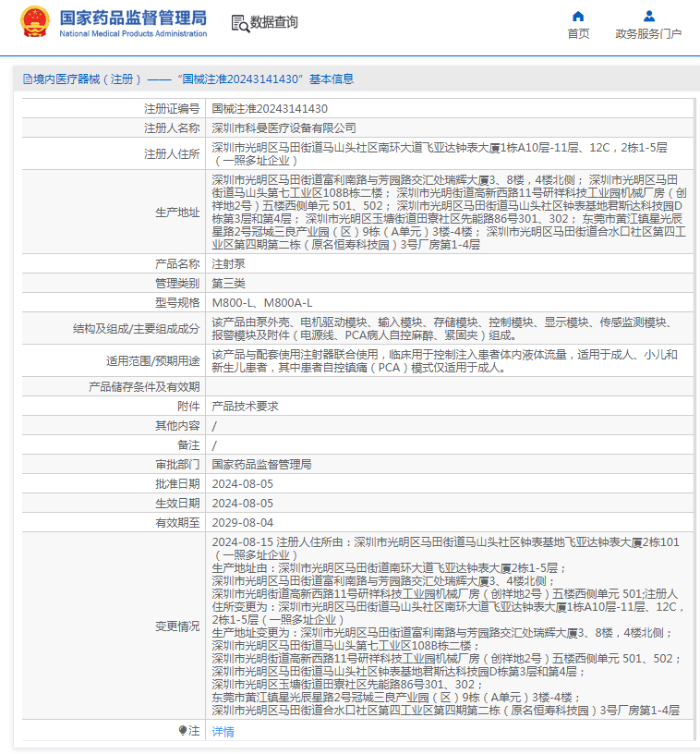Select the 批准日期 value 2024-08-05
Screen dimensions: 700x754
[x=243, y=484]
